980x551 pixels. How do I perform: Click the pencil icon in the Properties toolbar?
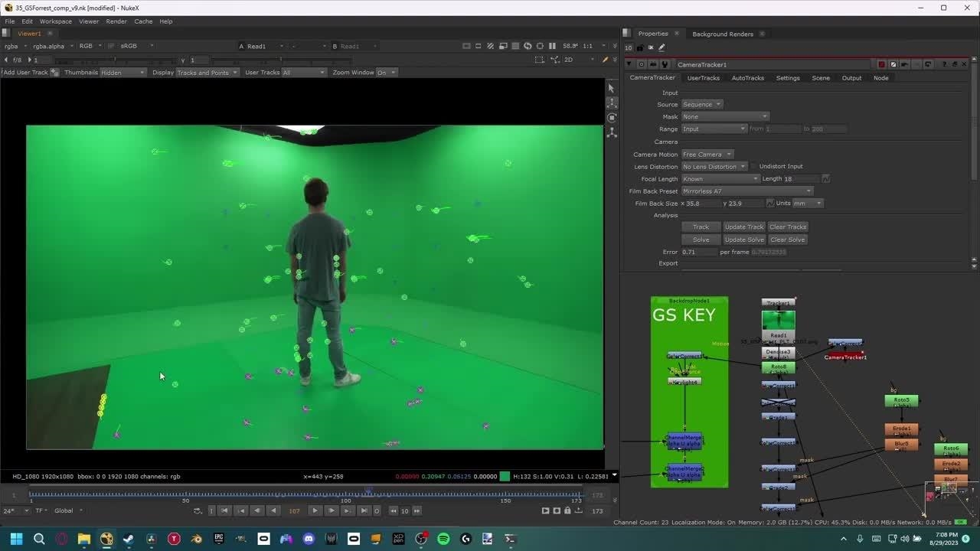pyautogui.click(x=661, y=47)
